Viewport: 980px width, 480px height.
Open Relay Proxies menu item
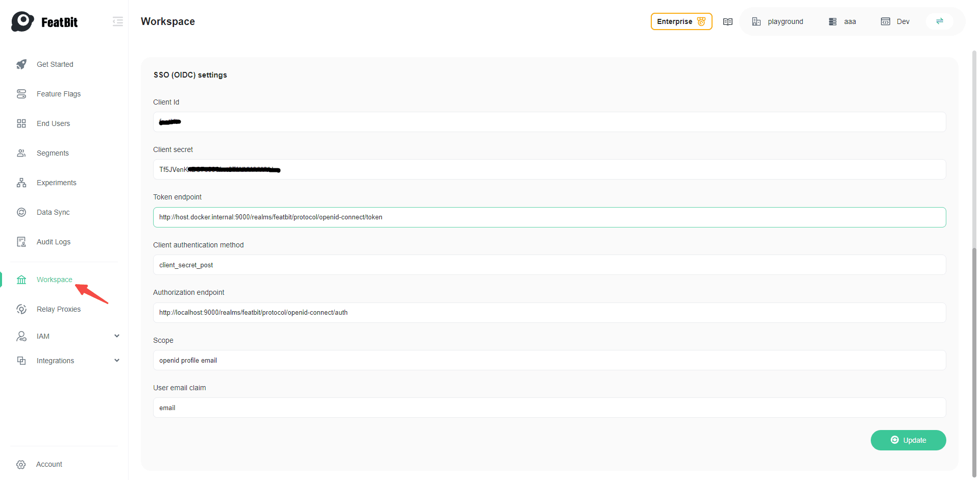[x=59, y=309]
